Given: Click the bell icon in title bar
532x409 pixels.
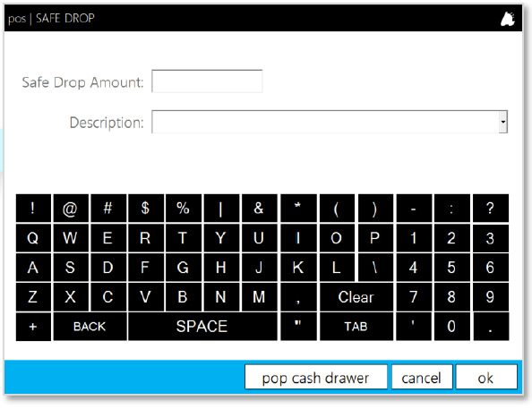Looking at the screenshot, I should (508, 19).
